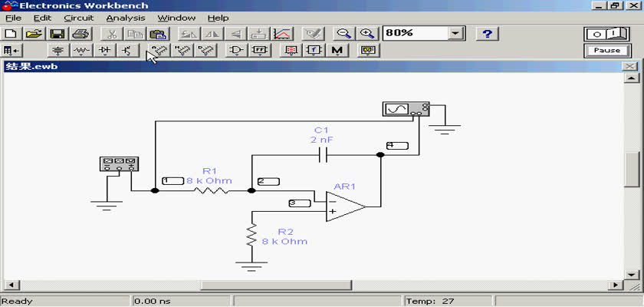644x307 pixels.
Task: Open the Logic Gates parts bin
Action: pos(235,51)
